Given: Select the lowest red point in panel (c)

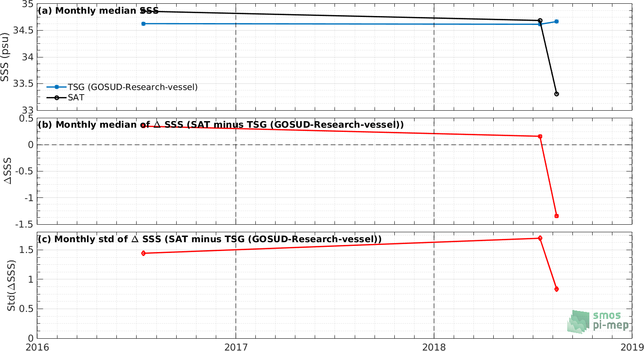Looking at the screenshot, I should tap(556, 289).
